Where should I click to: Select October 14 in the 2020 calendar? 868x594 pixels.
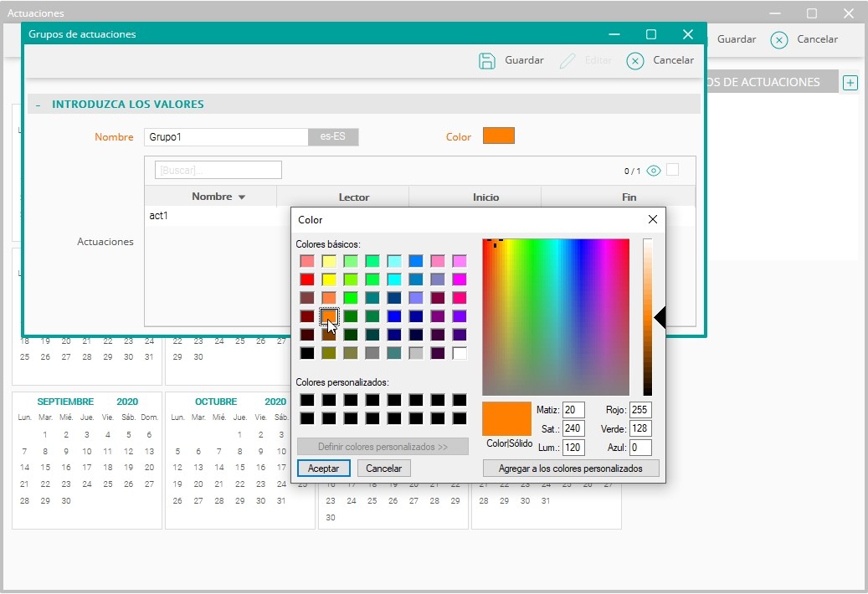pos(219,468)
